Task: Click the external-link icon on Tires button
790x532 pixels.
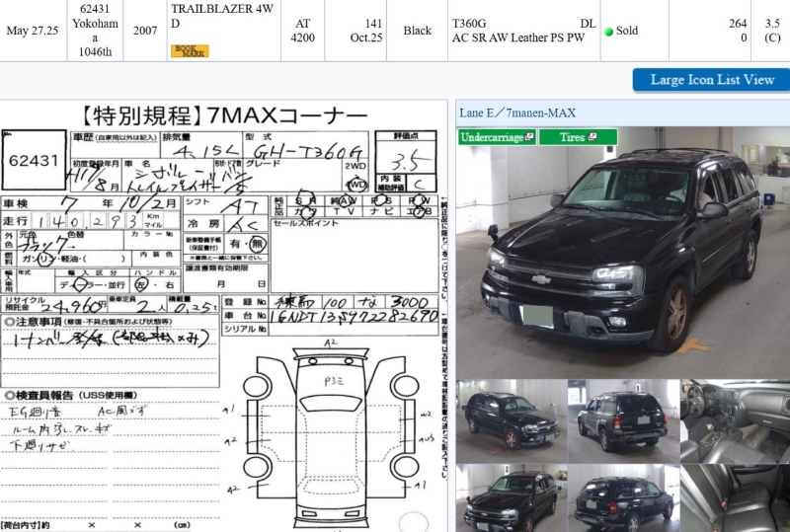Action: 592,137
